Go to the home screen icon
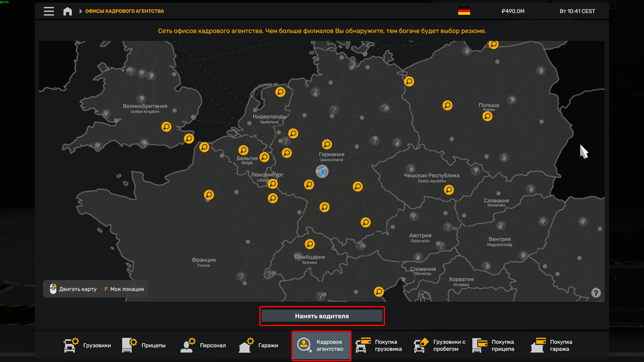The width and height of the screenshot is (644, 362). click(x=67, y=11)
